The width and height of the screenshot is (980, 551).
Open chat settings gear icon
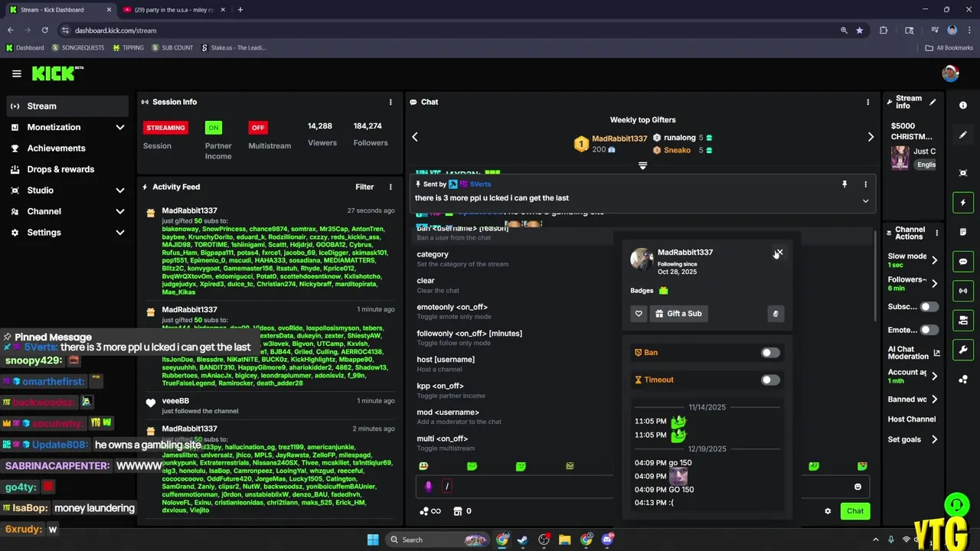828,511
